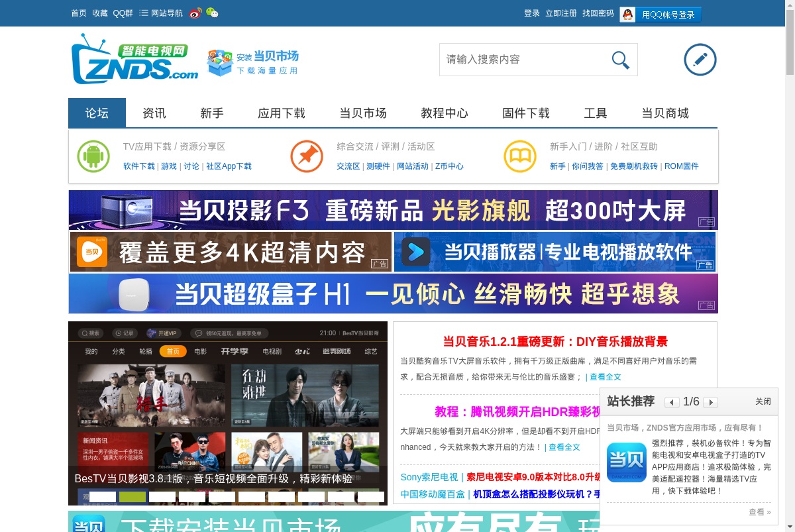Viewport: 795px width, 532px height.
Task: Select the 新手 tab
Action: click(x=212, y=113)
